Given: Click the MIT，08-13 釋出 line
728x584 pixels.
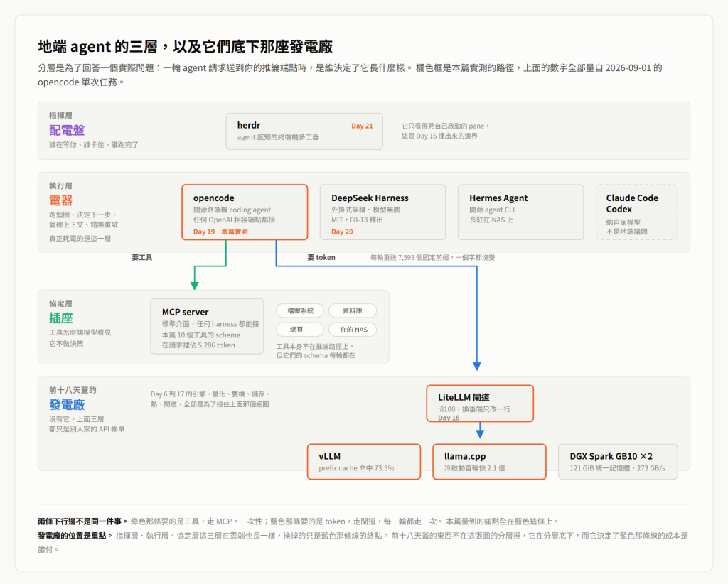Looking at the screenshot, I should (x=357, y=220).
